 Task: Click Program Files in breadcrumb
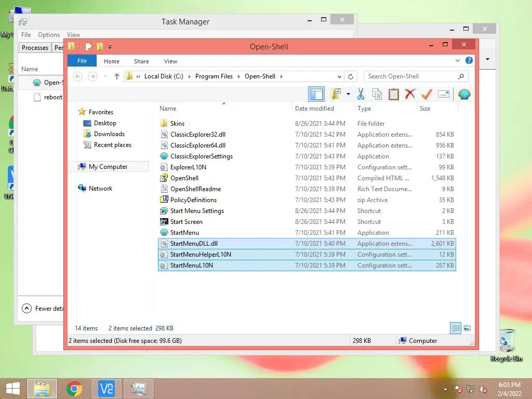pyautogui.click(x=214, y=77)
